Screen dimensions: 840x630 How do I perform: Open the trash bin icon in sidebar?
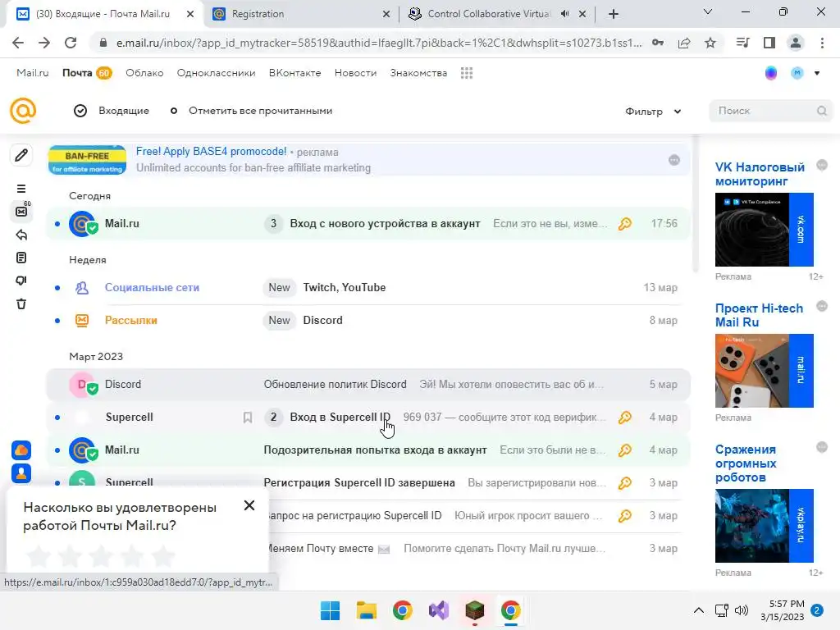point(21,304)
